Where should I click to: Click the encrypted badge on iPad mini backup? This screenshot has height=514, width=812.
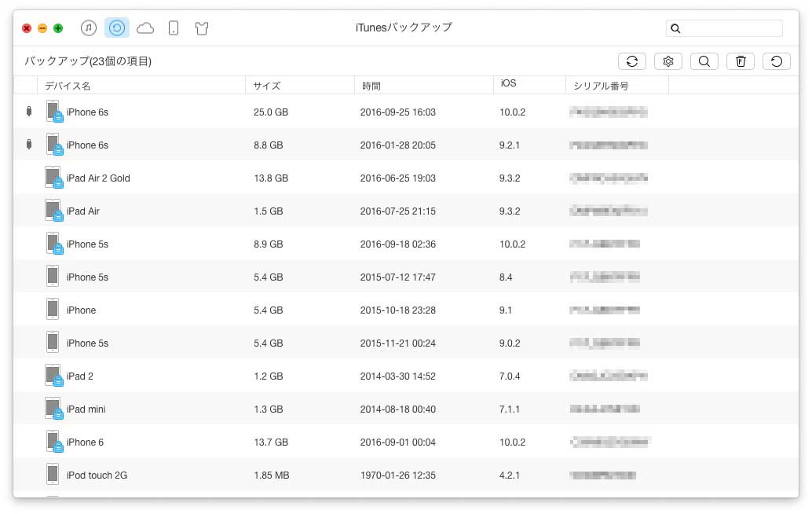58,415
